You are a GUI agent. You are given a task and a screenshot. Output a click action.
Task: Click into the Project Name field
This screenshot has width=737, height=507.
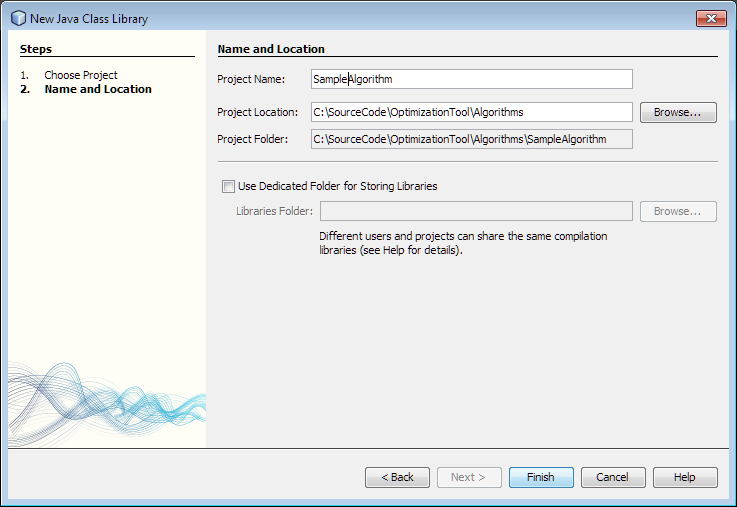[x=471, y=79]
